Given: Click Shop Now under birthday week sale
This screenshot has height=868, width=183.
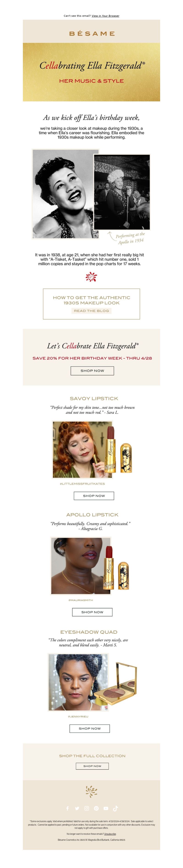Looking at the screenshot, I should [x=92, y=371].
